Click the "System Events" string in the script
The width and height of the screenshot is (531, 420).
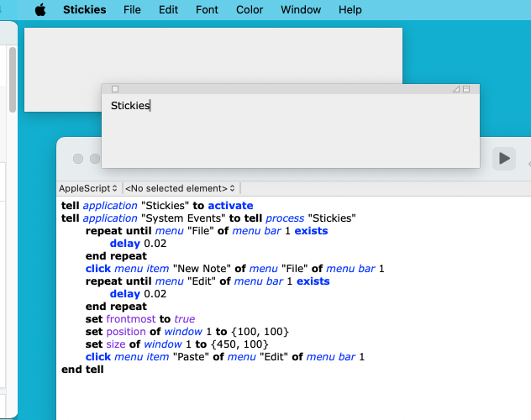coord(183,218)
